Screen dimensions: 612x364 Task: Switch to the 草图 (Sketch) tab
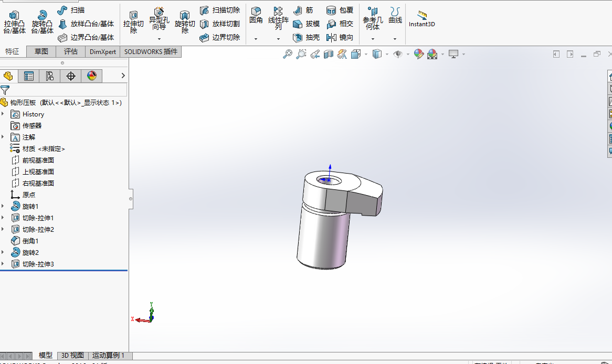(x=41, y=51)
